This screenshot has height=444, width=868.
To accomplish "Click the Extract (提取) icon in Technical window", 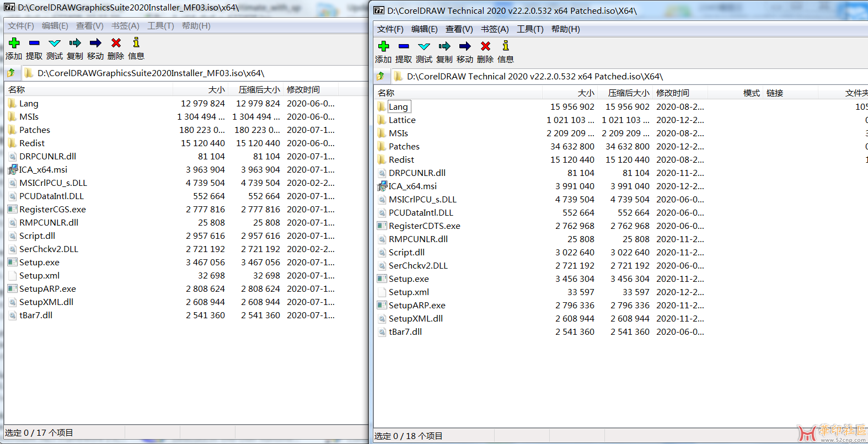I will [404, 46].
